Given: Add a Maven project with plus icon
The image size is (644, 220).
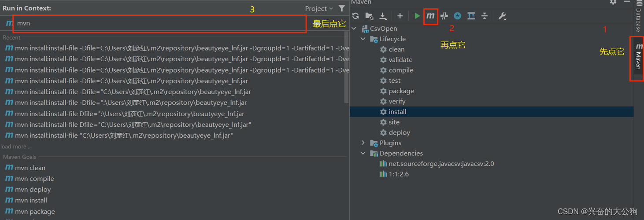Looking at the screenshot, I should 400,16.
